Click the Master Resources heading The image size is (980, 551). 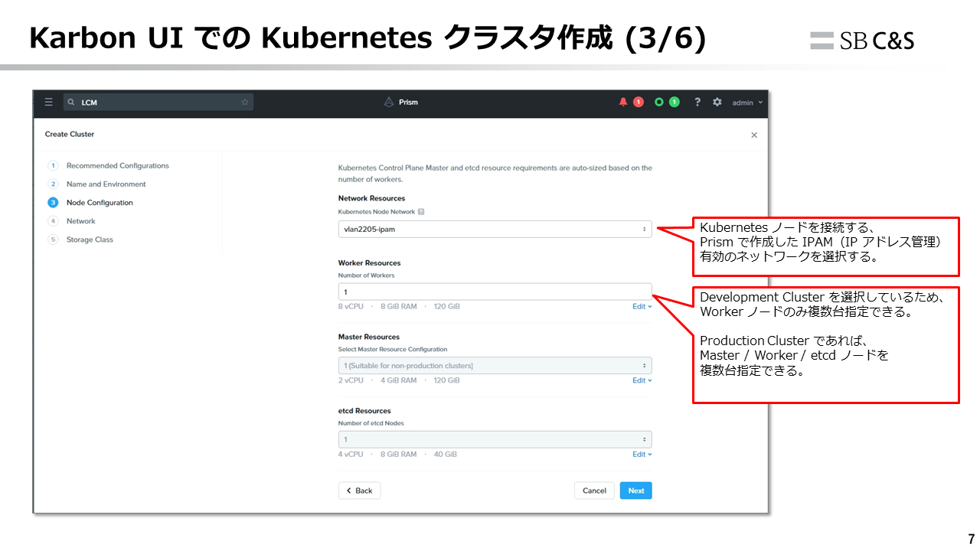[368, 337]
